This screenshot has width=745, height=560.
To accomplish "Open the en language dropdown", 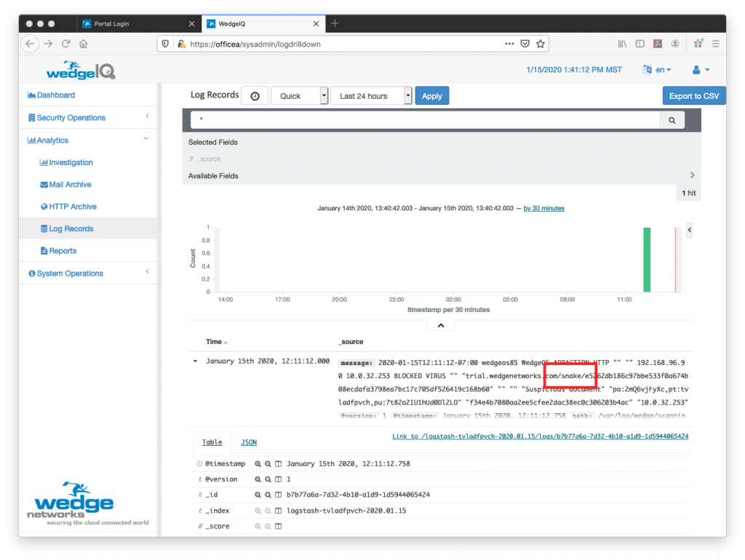I will coord(657,70).
